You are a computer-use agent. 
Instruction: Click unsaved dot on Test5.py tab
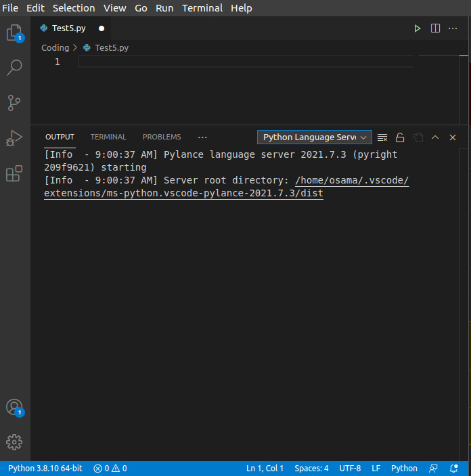(102, 28)
